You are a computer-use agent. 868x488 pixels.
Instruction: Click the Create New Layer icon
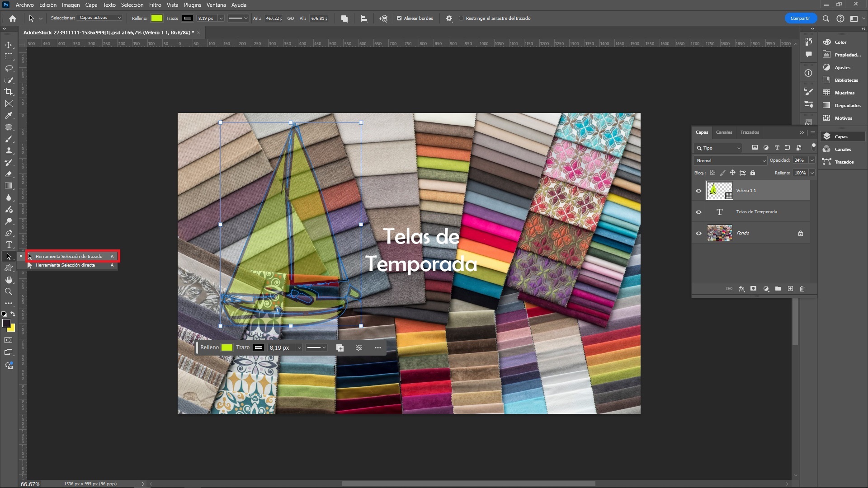click(x=790, y=288)
